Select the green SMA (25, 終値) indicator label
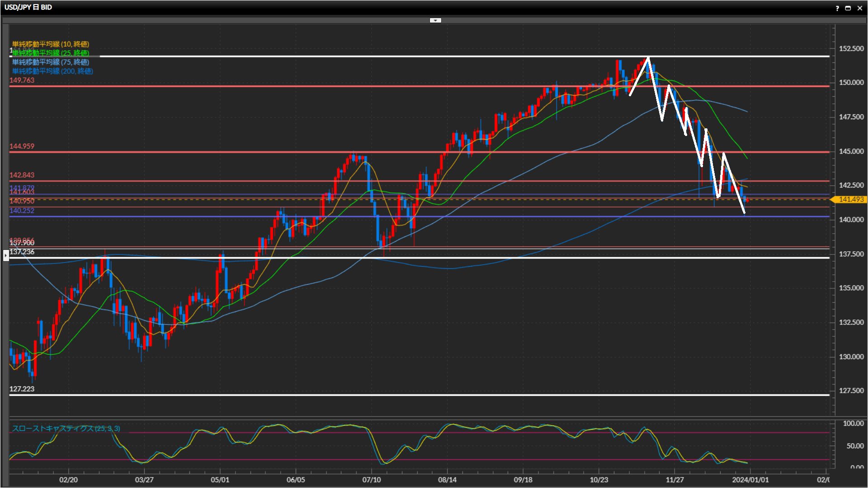868x488 pixels. [x=51, y=53]
